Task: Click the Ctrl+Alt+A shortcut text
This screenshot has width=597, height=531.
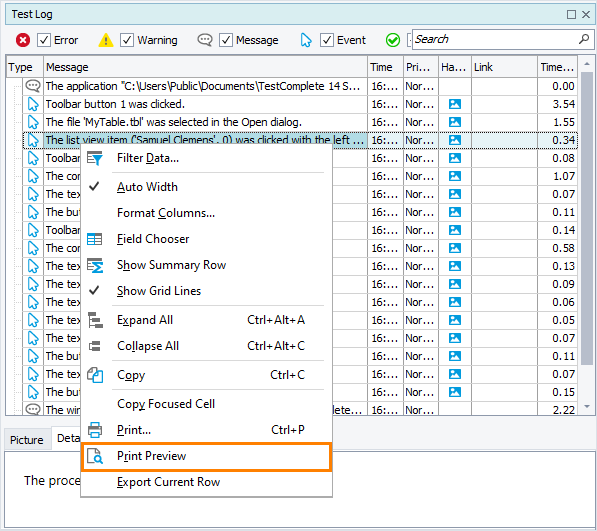Action: click(x=276, y=320)
